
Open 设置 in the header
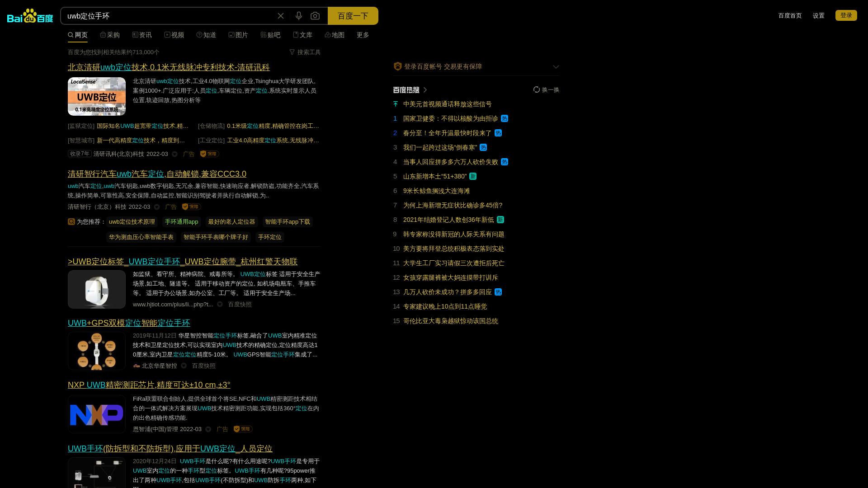pos(819,16)
